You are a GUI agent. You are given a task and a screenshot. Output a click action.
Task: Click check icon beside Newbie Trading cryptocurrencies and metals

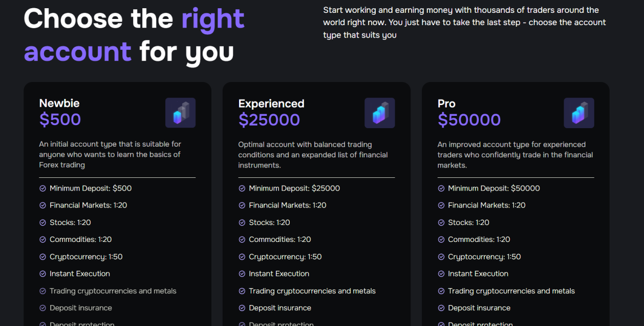pos(43,291)
